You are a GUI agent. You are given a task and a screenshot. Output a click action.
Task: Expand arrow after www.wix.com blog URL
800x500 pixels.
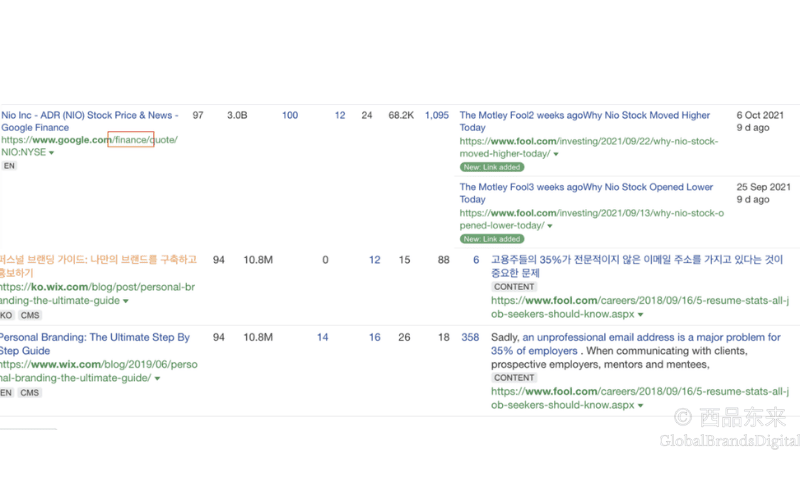157,379
